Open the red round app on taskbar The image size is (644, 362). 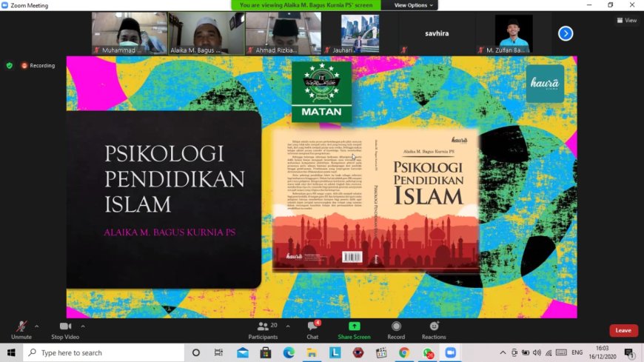(x=358, y=352)
